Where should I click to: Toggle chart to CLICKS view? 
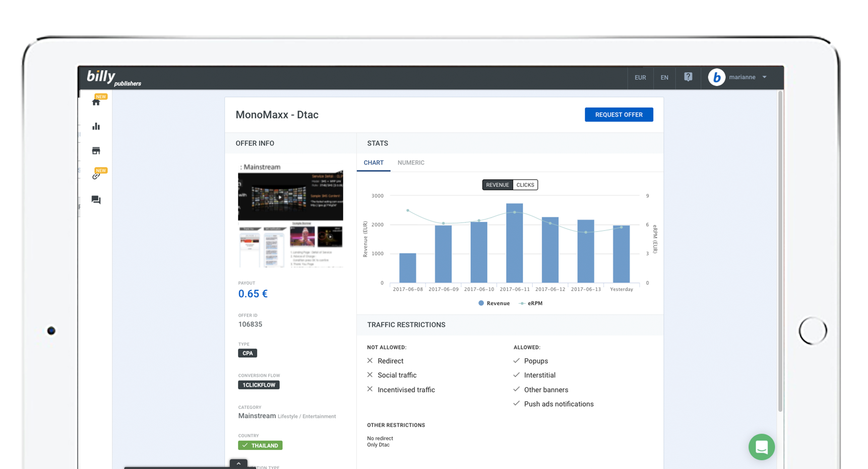pos(525,185)
